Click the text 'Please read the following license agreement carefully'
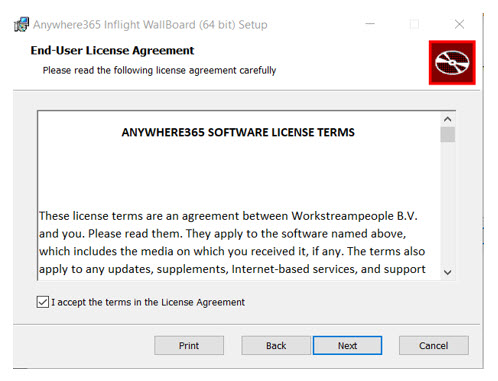 [x=159, y=70]
